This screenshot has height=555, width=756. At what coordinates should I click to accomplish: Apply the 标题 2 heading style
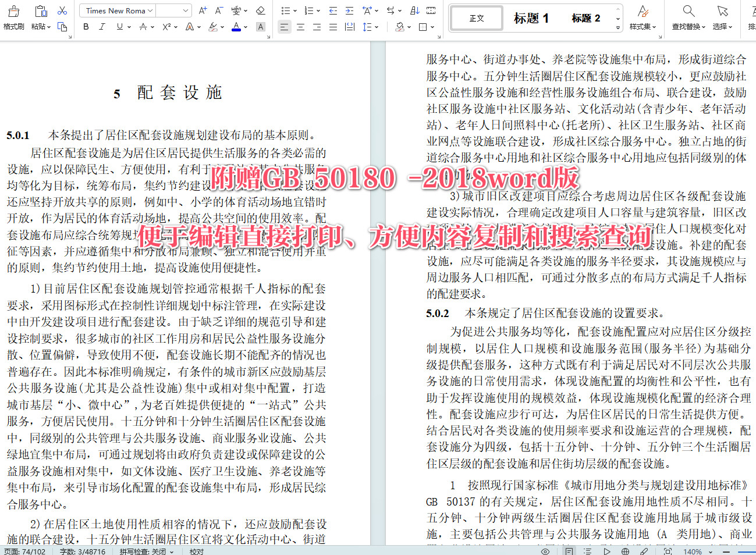point(586,18)
